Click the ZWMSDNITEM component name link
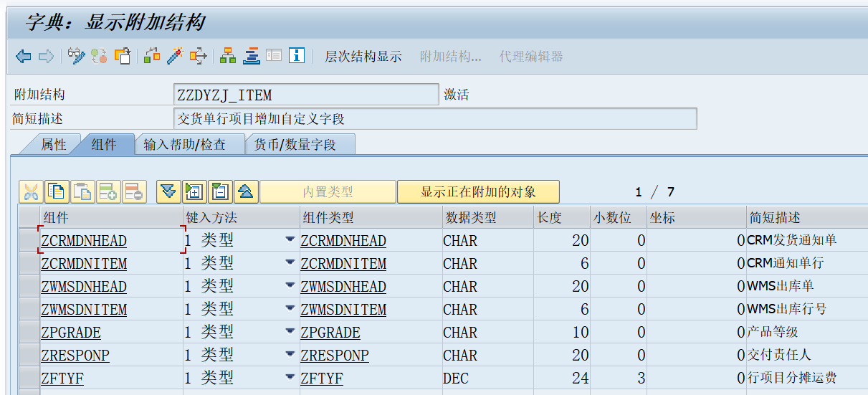Screen dimensions: 868x395 [x=84, y=310]
